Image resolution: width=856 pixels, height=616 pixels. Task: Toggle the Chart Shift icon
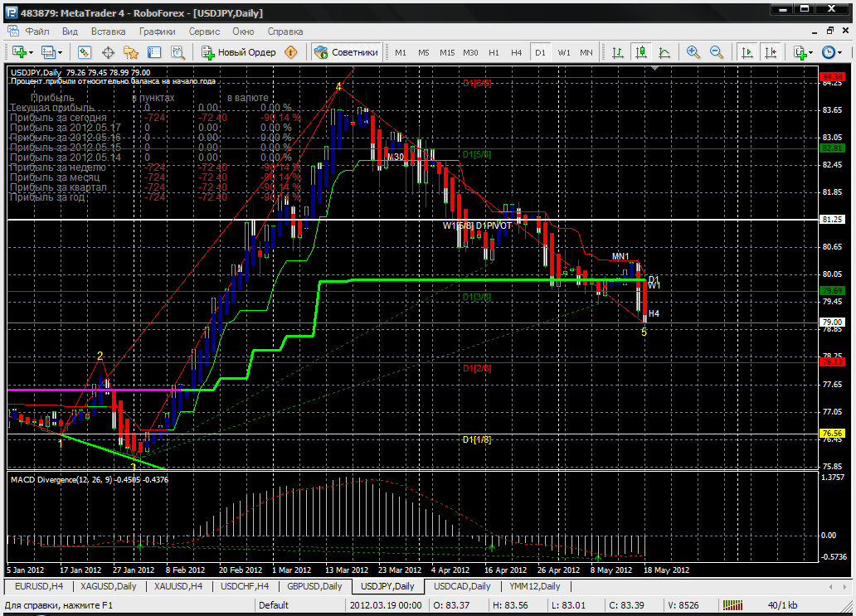pos(771,52)
